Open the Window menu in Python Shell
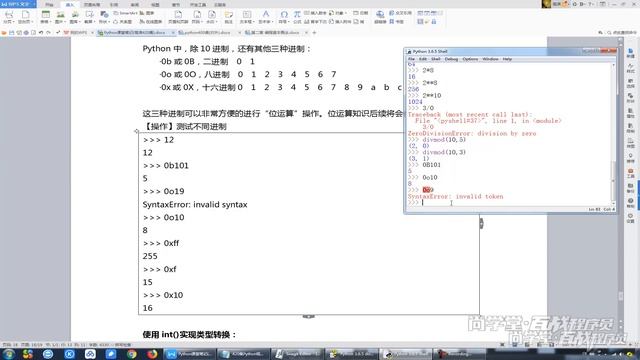640x360 pixels. click(490, 59)
